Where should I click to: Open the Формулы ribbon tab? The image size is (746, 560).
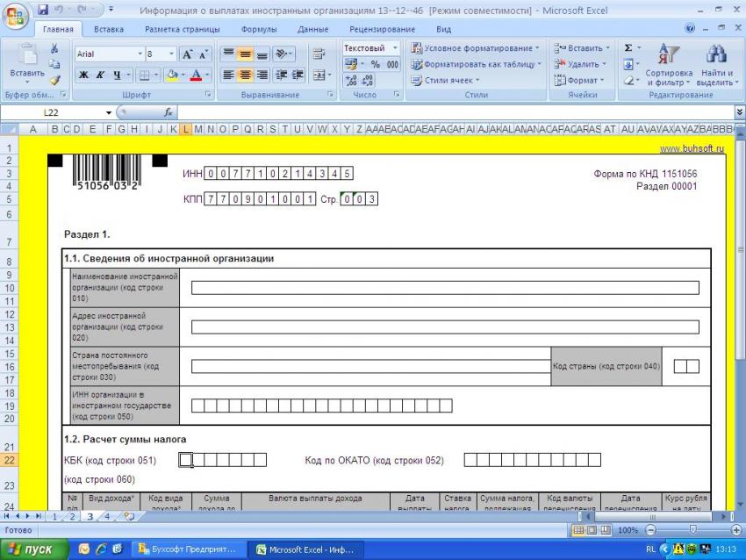[258, 29]
